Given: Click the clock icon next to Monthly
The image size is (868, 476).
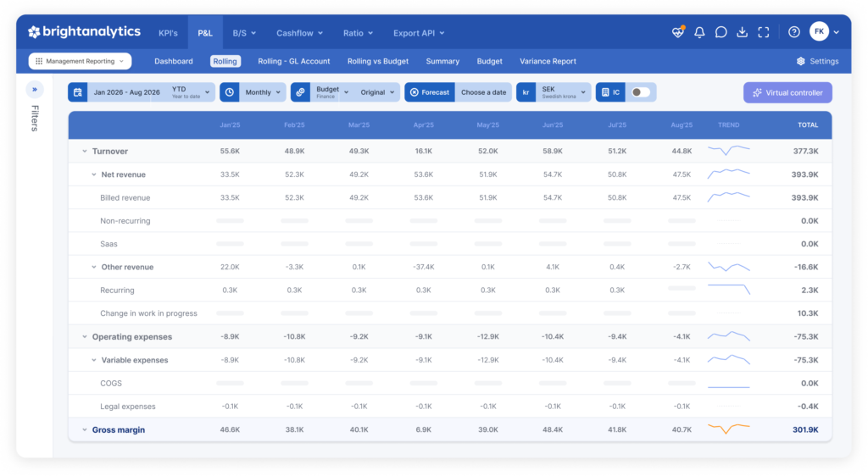Looking at the screenshot, I should click(x=229, y=92).
